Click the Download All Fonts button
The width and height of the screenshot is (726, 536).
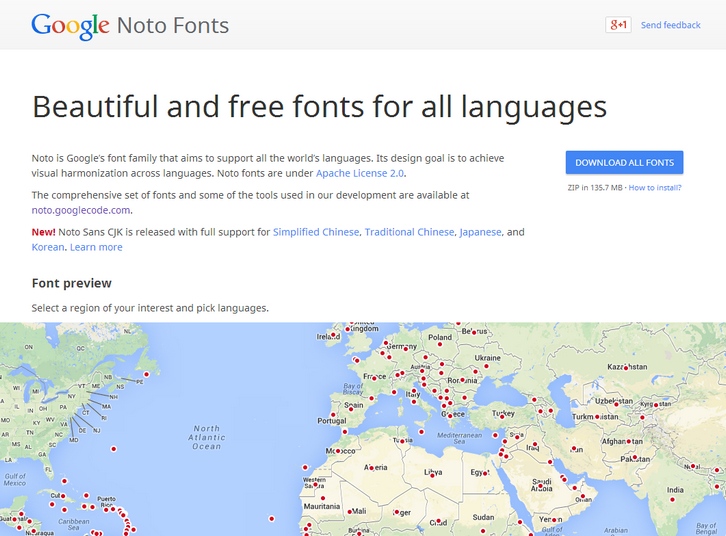624,162
